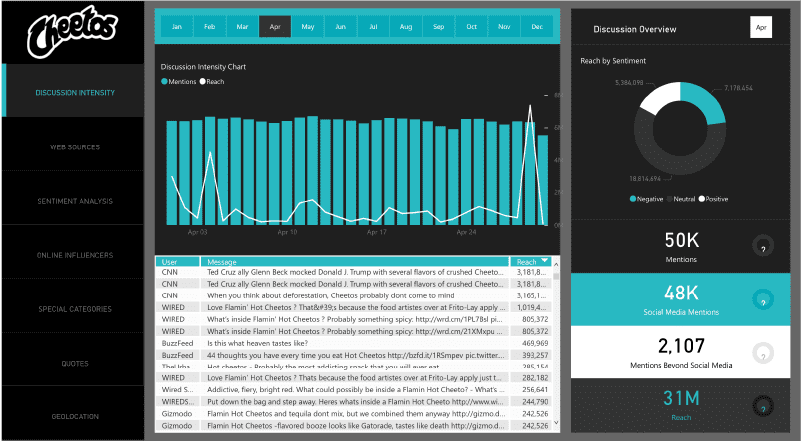This screenshot has height=441, width=801.
Task: Sort table by Message column header
Action: point(355,262)
